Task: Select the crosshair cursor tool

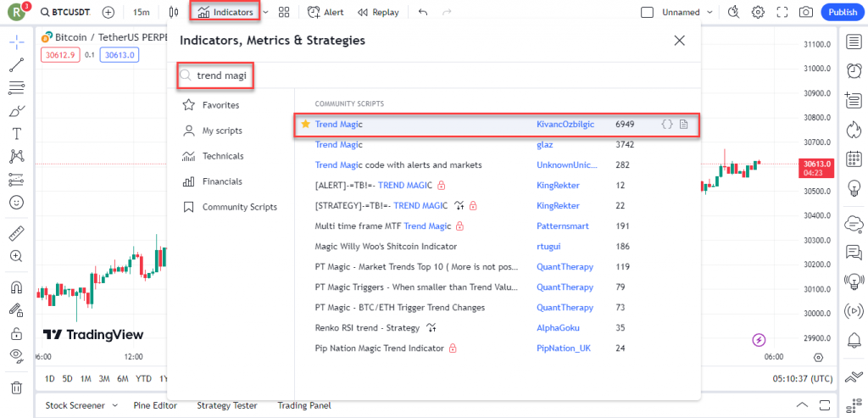Action: [17, 42]
